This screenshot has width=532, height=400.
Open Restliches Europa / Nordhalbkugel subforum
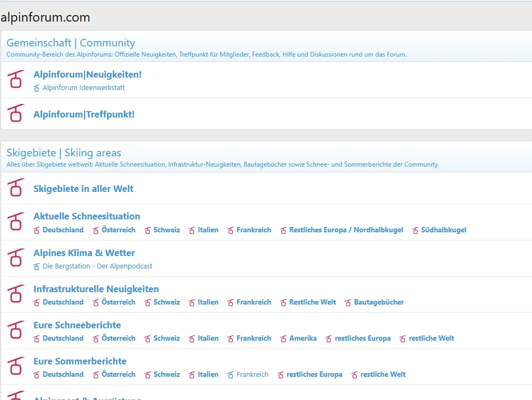(x=346, y=230)
